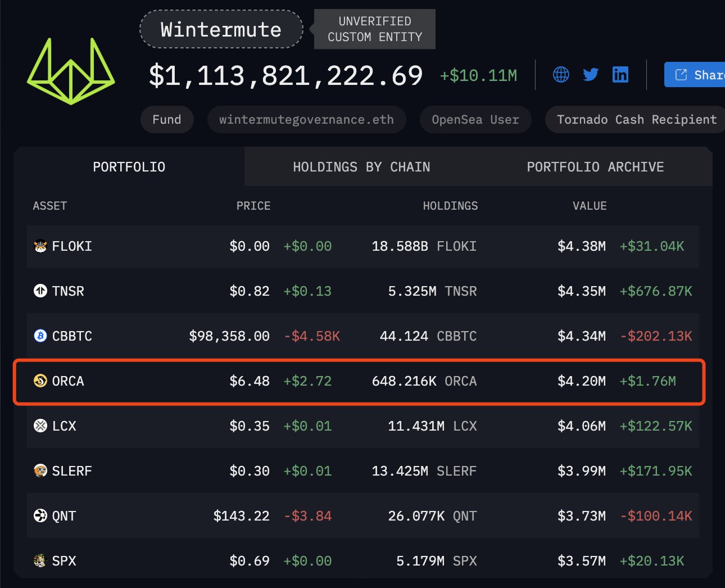Click the ORCA token icon
725x588 pixels.
tap(40, 381)
